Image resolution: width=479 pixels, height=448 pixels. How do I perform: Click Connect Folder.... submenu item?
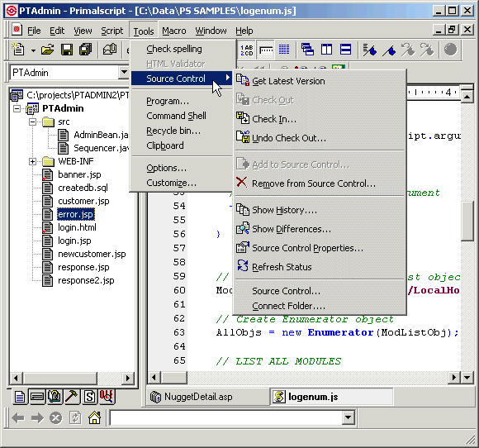(320, 306)
